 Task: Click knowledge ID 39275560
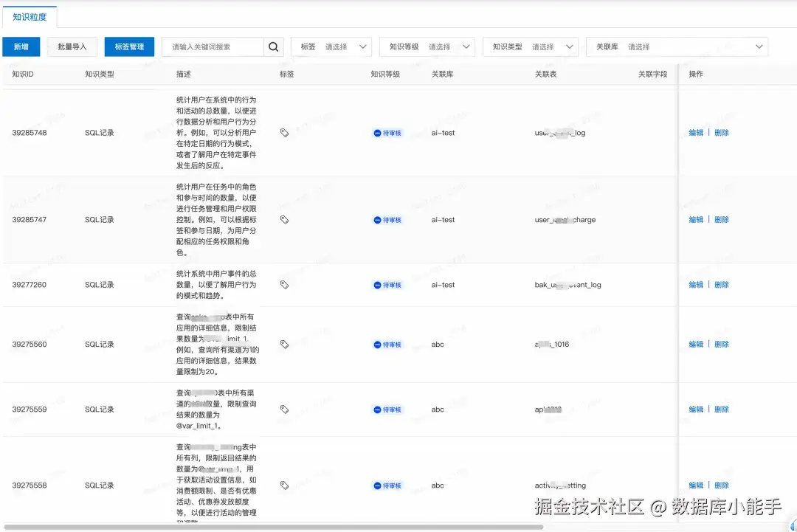(30, 344)
